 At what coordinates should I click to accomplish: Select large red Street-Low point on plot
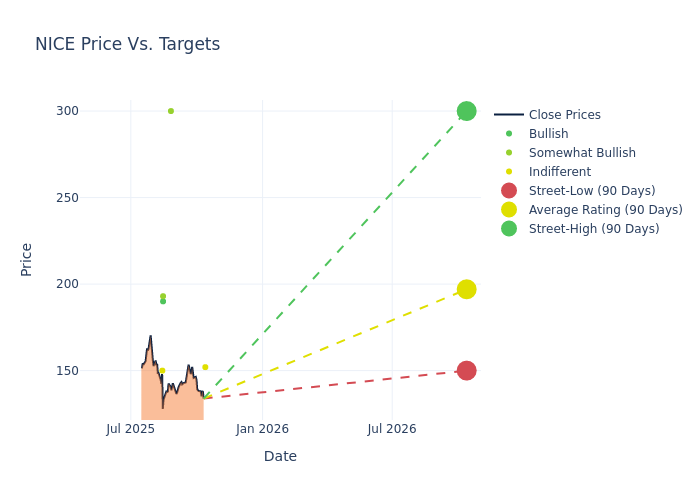pyautogui.click(x=466, y=370)
